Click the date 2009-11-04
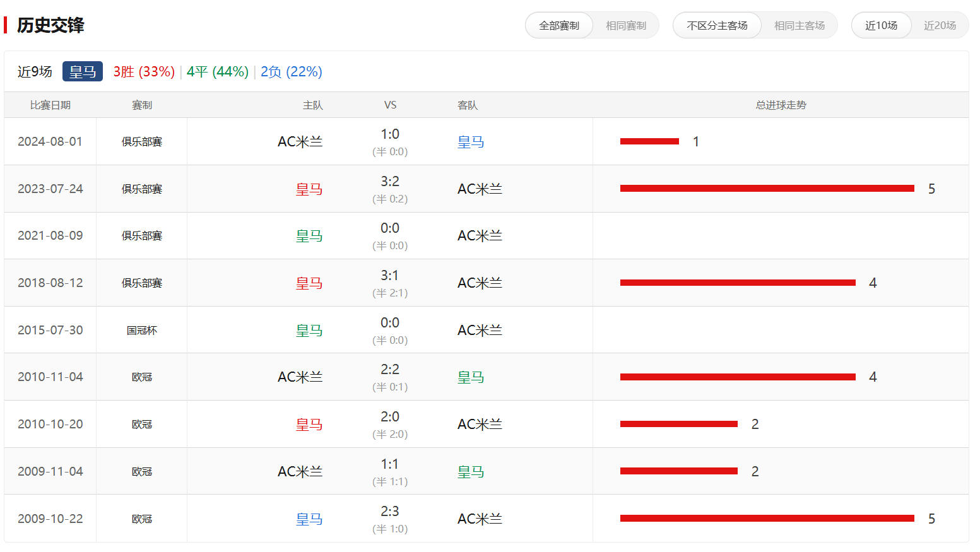The width and height of the screenshot is (980, 552). click(x=50, y=471)
